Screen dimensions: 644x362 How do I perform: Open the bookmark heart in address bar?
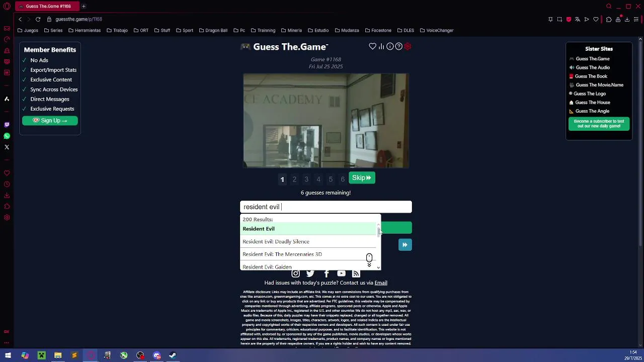point(596,19)
